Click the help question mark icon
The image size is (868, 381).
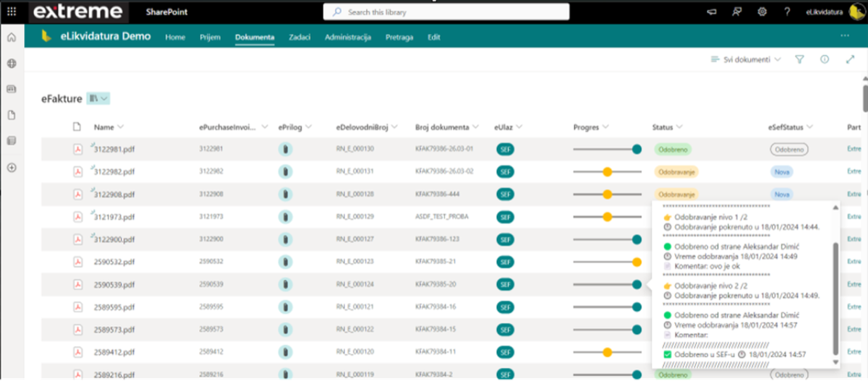coord(786,12)
